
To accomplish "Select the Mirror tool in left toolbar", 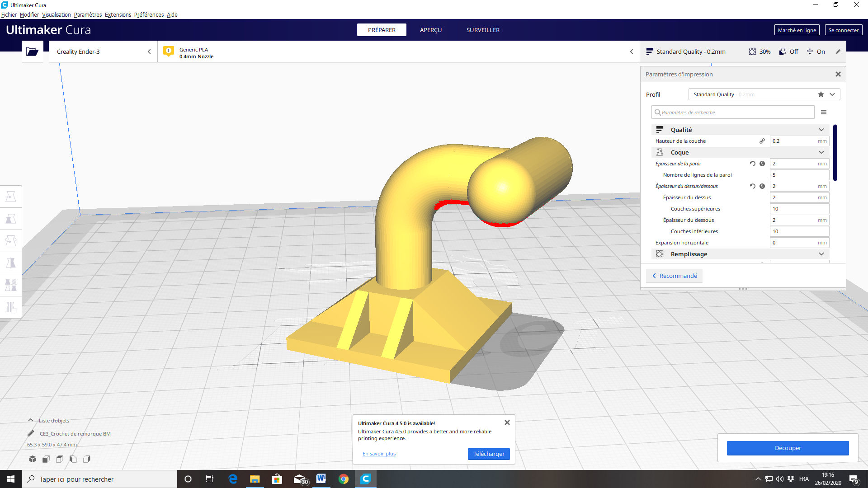I will pos(11,263).
